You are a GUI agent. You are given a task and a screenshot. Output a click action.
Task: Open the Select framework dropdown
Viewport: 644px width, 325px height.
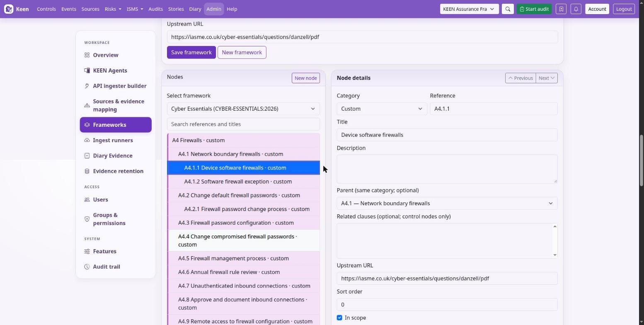[x=243, y=109]
